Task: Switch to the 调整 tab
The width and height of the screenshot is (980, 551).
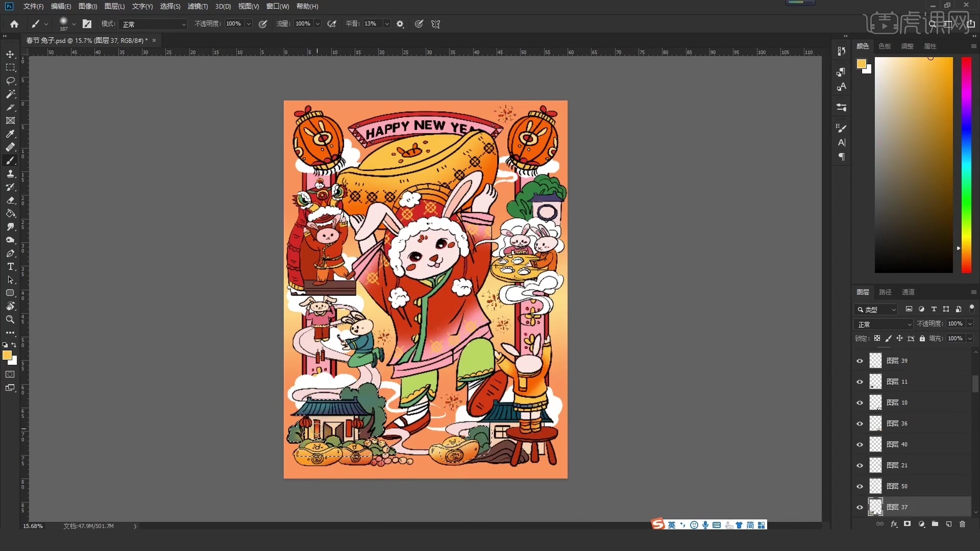Action: [907, 46]
